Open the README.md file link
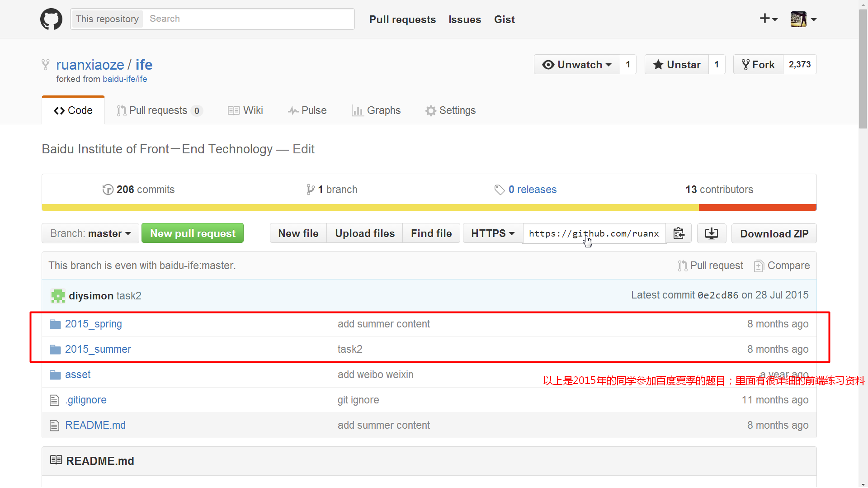This screenshot has height=488, width=868. coord(95,426)
